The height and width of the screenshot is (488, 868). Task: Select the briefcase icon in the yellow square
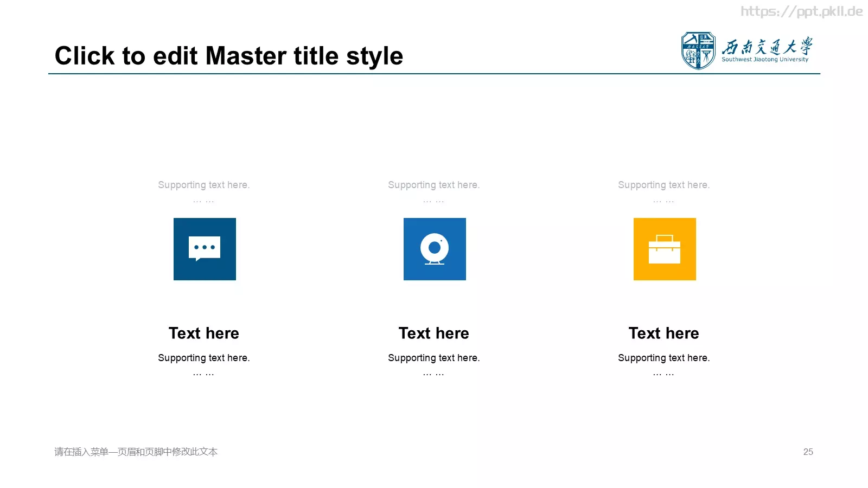pos(665,249)
